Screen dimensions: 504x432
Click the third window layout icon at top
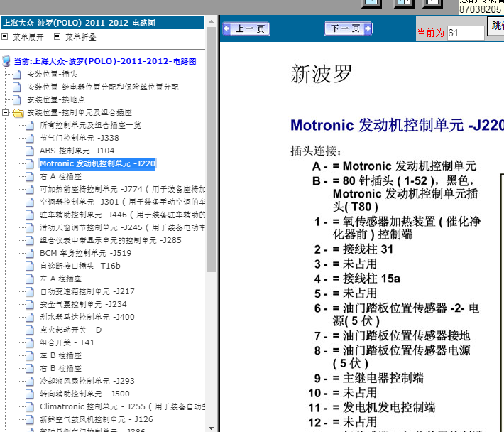pos(432,4)
